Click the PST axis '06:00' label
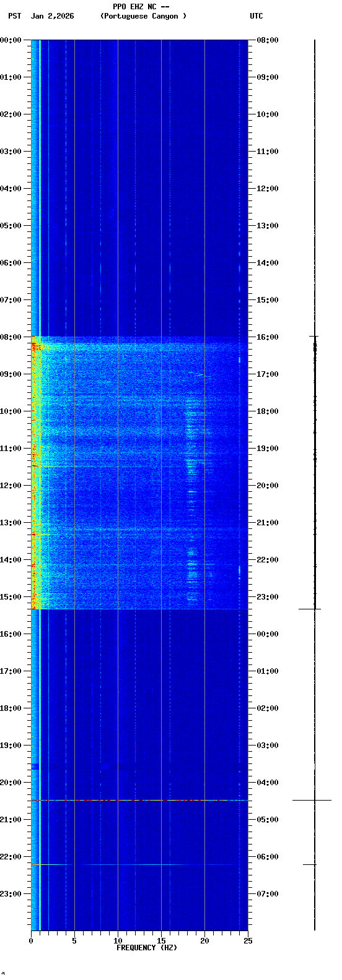The width and height of the screenshot is (342, 980). coord(11,263)
